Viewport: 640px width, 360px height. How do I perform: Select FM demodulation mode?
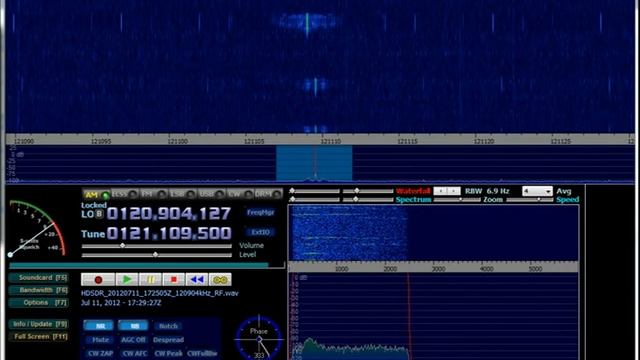[153, 194]
